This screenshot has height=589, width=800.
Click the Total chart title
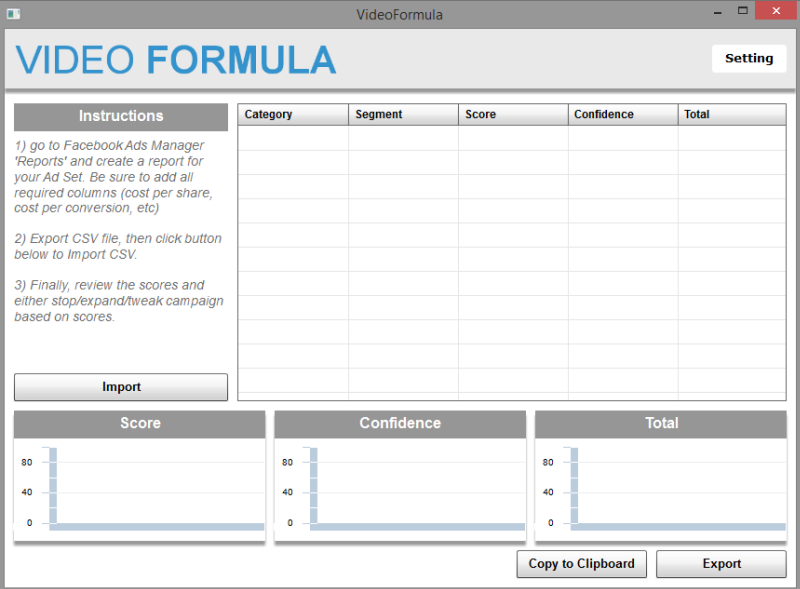661,424
